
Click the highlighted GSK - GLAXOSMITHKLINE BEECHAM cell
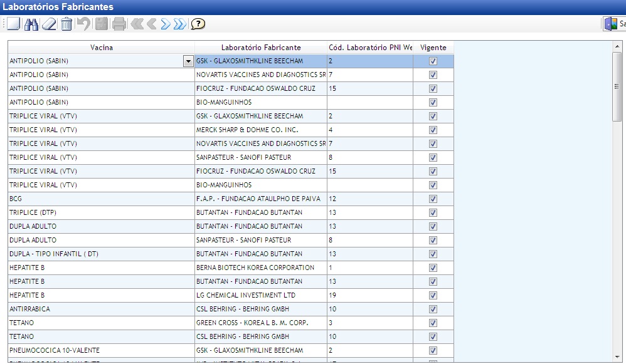click(x=261, y=61)
